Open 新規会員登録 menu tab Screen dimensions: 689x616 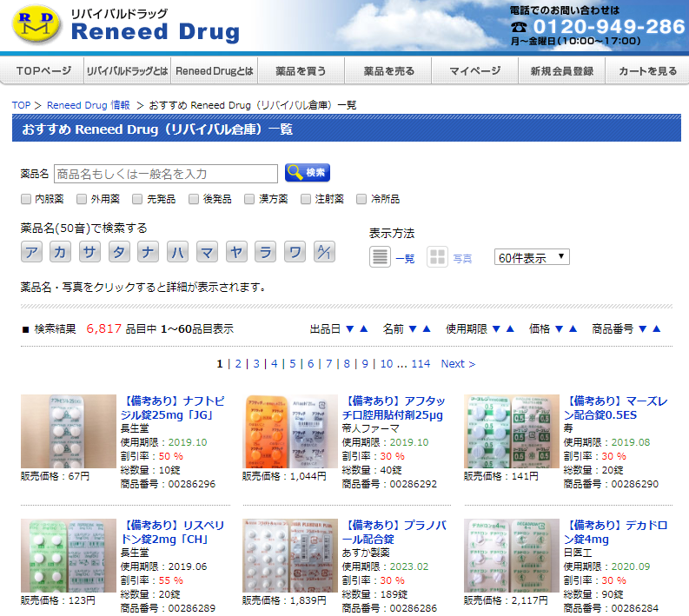[562, 70]
